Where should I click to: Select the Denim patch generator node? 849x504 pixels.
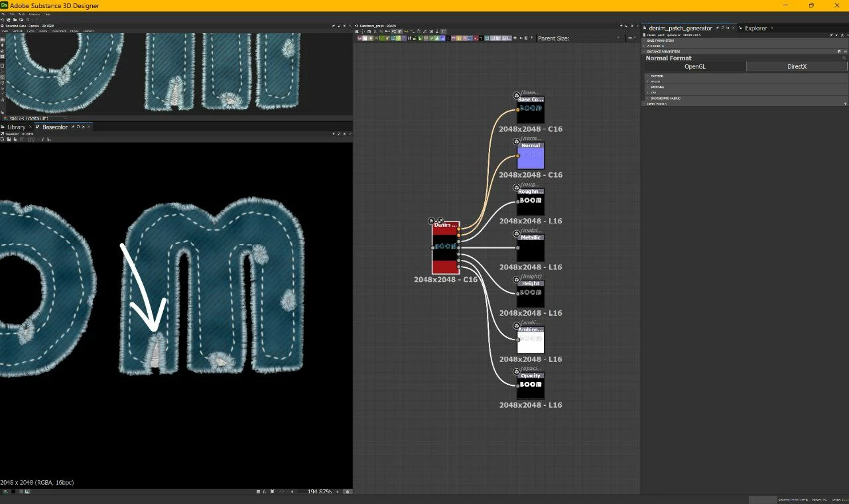(446, 247)
